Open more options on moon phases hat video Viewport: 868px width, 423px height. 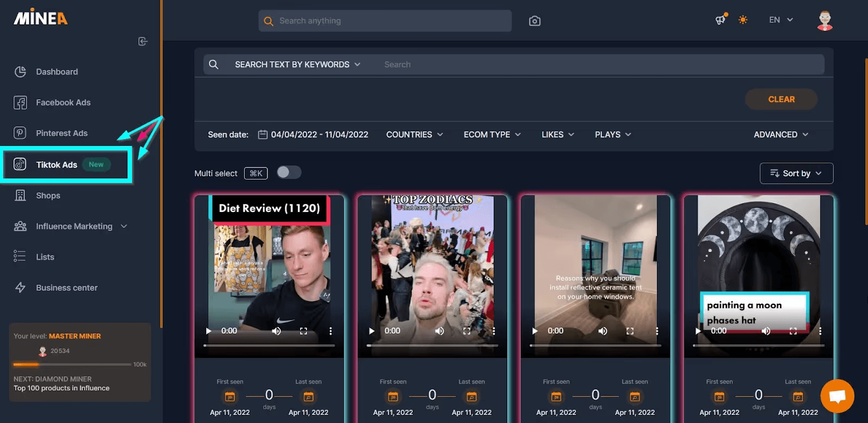coord(820,331)
